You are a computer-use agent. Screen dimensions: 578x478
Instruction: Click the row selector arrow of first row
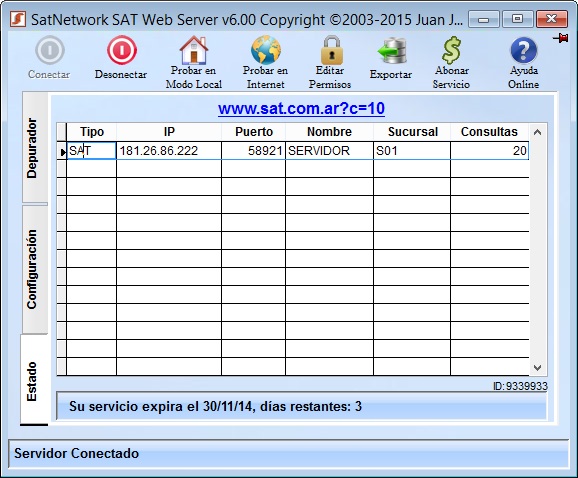click(x=62, y=151)
